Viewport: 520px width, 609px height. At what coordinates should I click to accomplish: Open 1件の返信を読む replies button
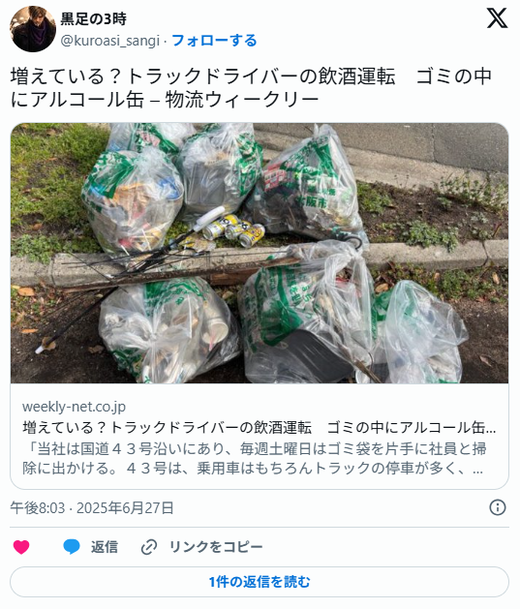[x=259, y=582]
